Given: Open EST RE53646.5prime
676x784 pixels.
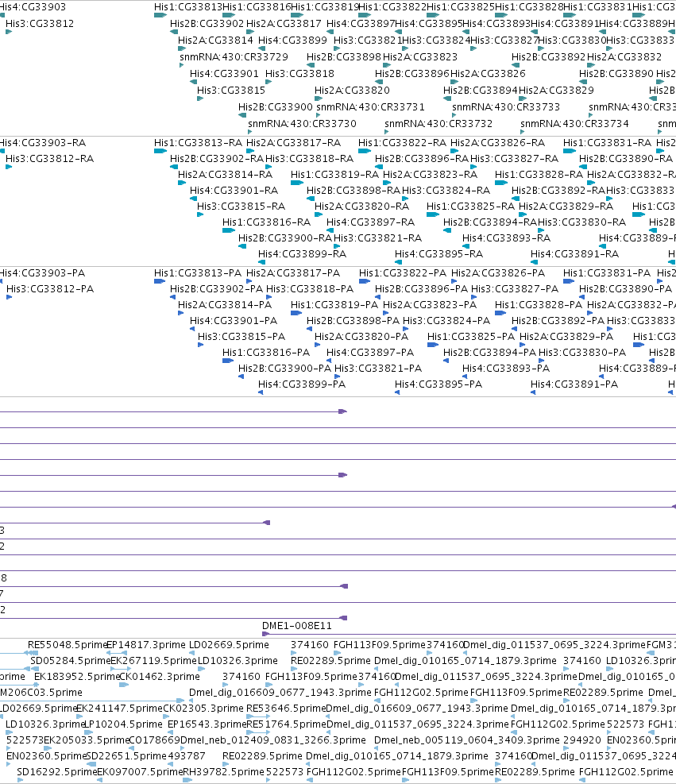Looking at the screenshot, I should click(x=286, y=708).
